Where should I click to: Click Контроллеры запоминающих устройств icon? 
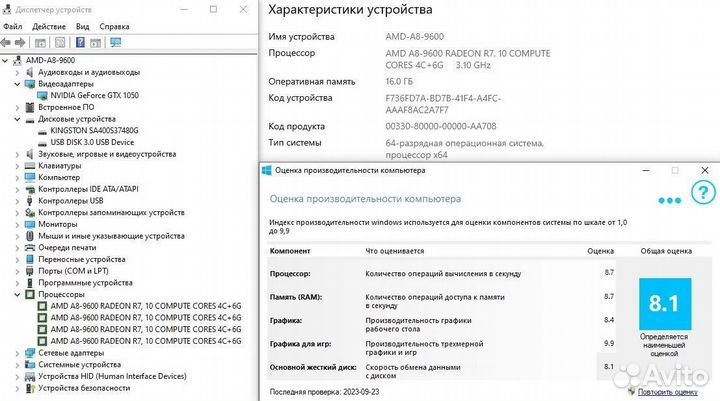click(x=30, y=213)
